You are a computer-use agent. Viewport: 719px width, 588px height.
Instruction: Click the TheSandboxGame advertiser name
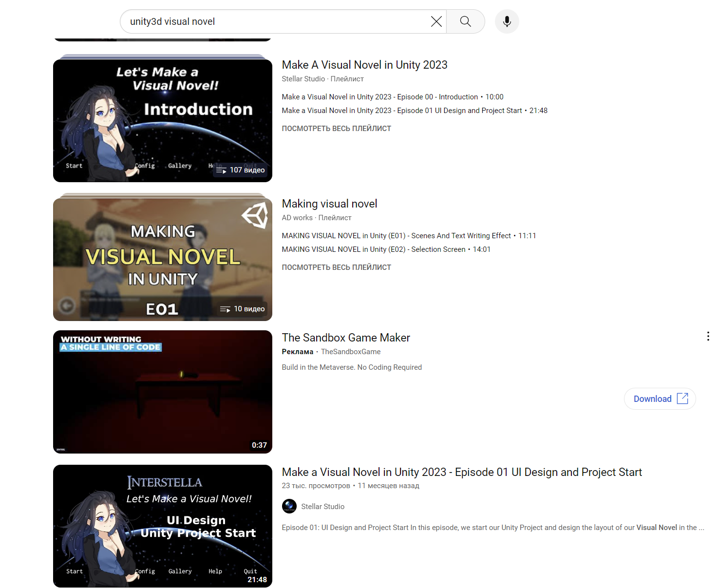351,352
